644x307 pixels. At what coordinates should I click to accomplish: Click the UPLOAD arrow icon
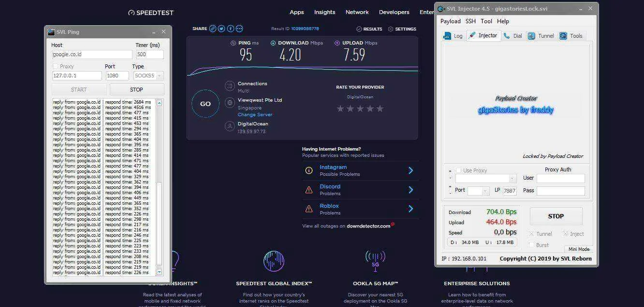click(x=337, y=43)
